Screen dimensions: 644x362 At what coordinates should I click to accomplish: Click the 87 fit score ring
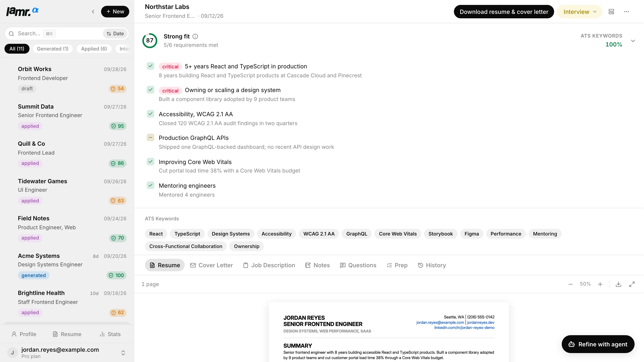click(x=150, y=40)
